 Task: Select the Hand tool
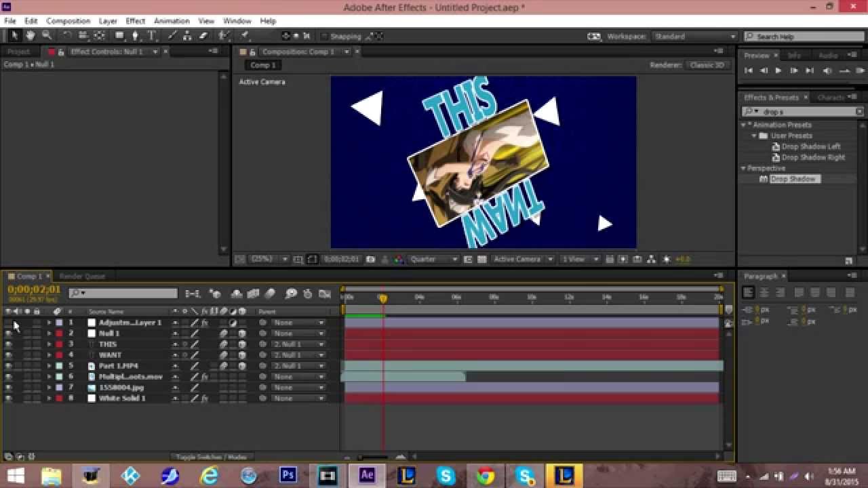[31, 36]
